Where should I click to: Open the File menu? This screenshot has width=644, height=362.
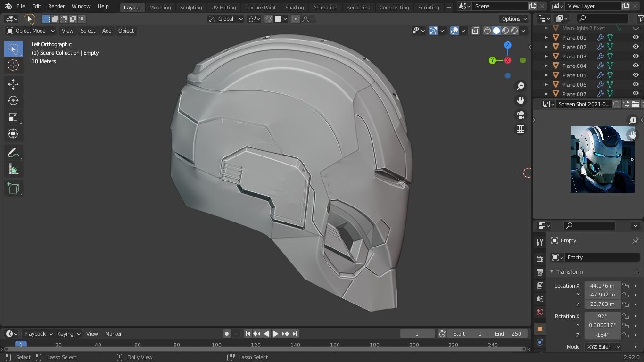pos(21,6)
